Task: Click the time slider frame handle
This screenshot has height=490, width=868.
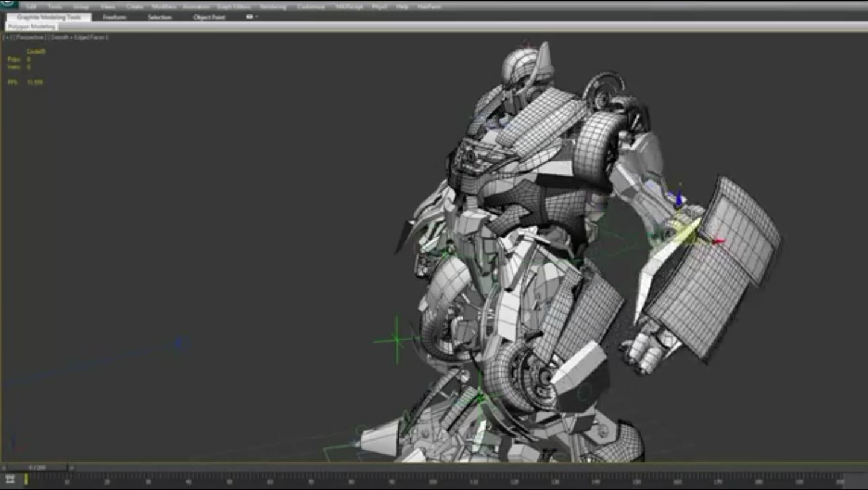Action: click(37, 467)
